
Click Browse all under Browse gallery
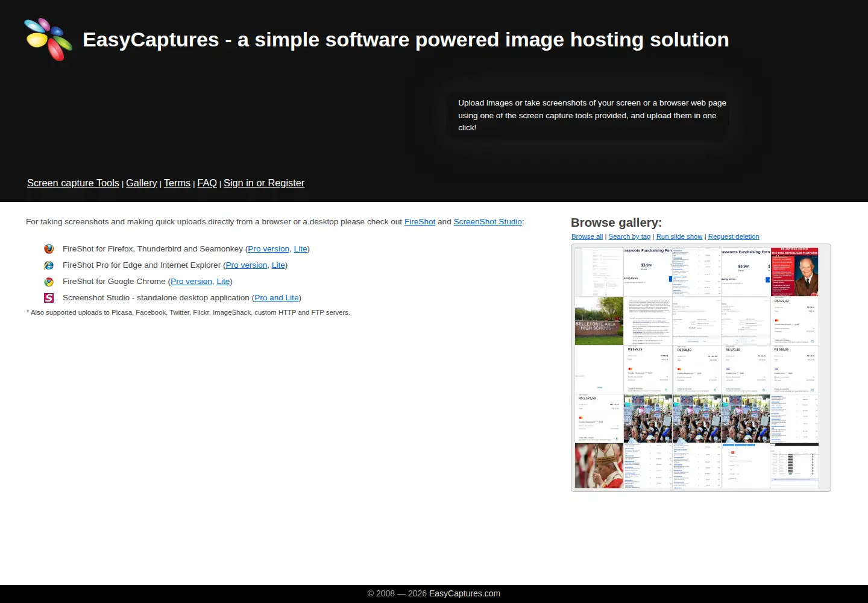(x=587, y=236)
